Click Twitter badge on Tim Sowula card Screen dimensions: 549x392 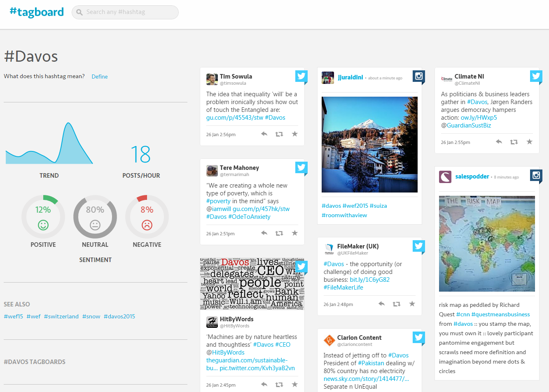301,76
